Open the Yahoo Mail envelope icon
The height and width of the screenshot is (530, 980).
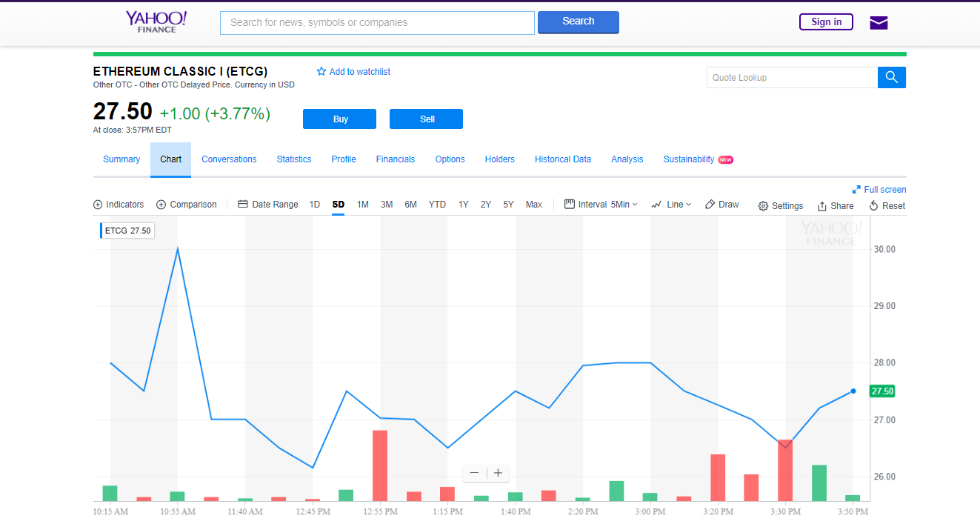click(878, 22)
